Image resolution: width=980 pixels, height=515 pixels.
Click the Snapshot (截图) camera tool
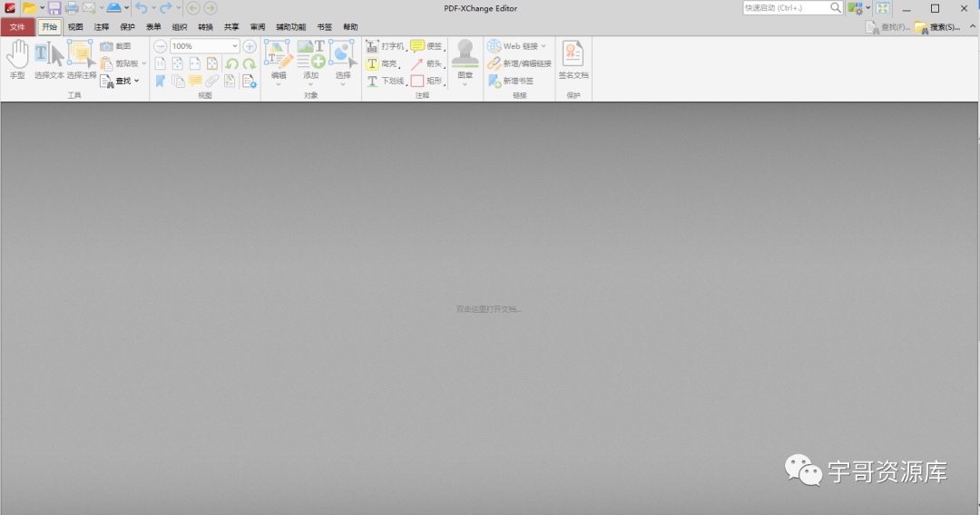[x=115, y=46]
